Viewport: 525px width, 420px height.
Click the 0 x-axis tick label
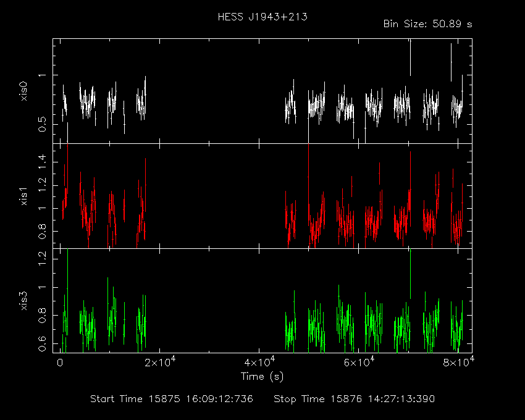[60, 363]
